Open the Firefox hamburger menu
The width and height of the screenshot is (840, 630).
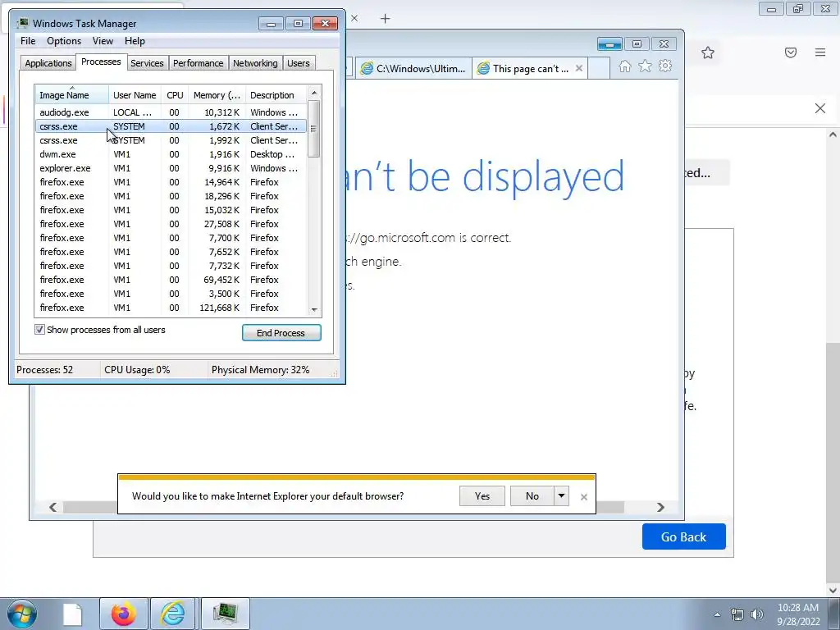tap(820, 52)
